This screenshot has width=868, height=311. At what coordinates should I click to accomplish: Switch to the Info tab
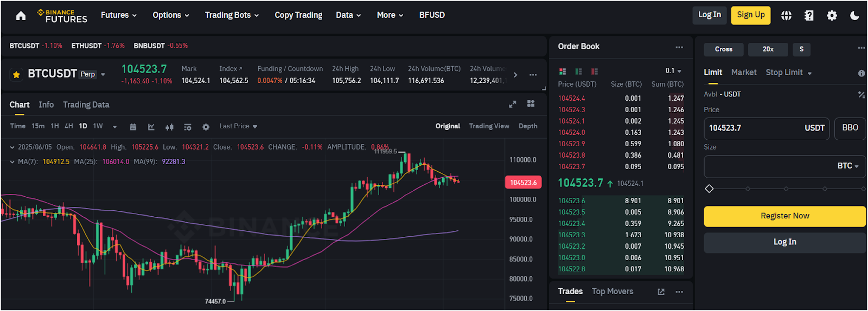(x=46, y=105)
